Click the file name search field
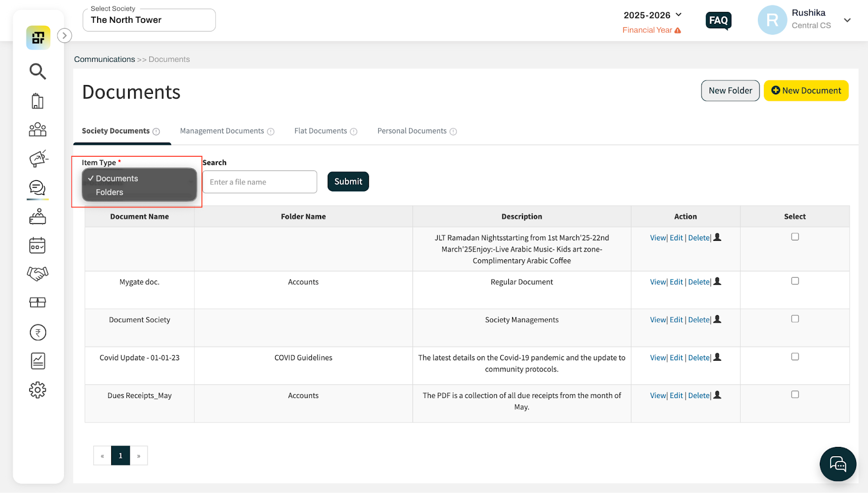The width and height of the screenshot is (868, 493). coord(260,182)
